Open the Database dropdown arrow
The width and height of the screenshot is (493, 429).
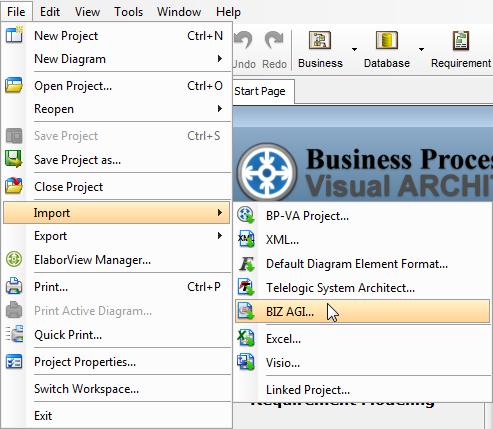pos(421,49)
